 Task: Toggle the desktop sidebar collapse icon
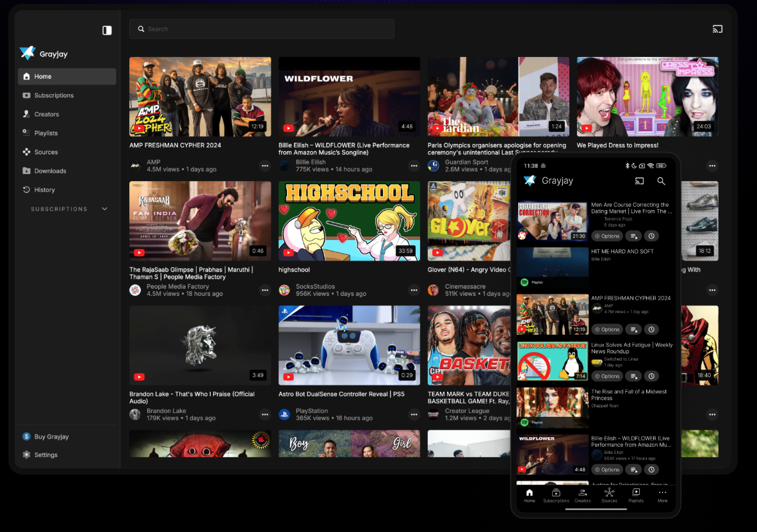(107, 31)
